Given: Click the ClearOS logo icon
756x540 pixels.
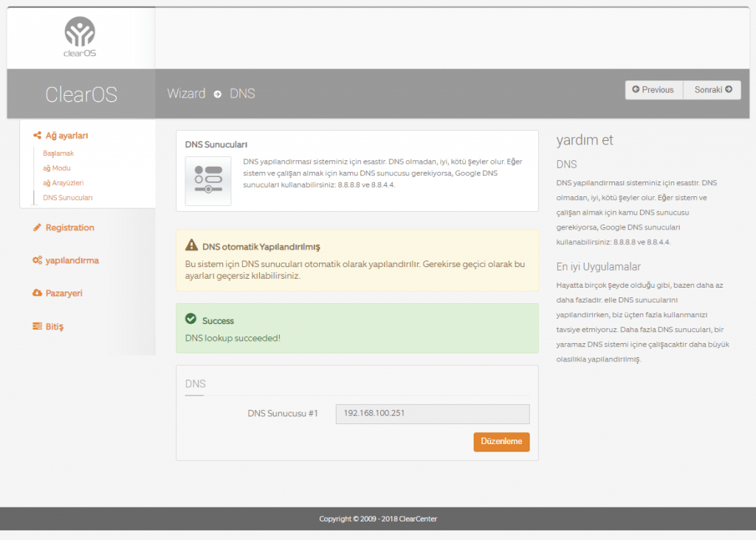Looking at the screenshot, I should pos(80,33).
